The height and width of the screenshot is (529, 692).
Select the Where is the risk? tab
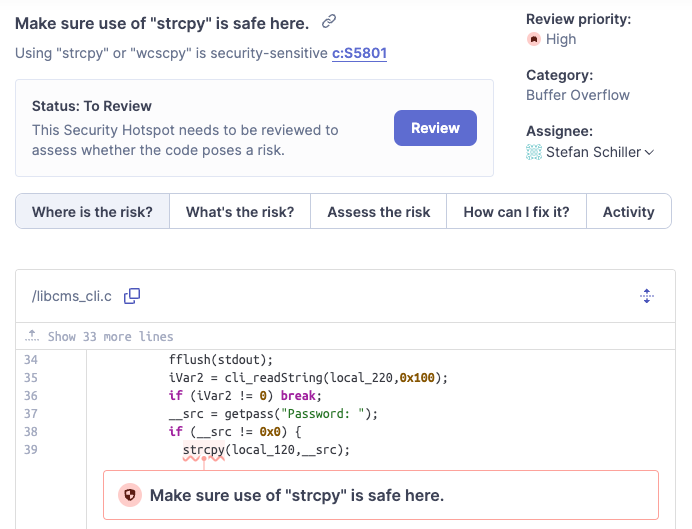92,212
